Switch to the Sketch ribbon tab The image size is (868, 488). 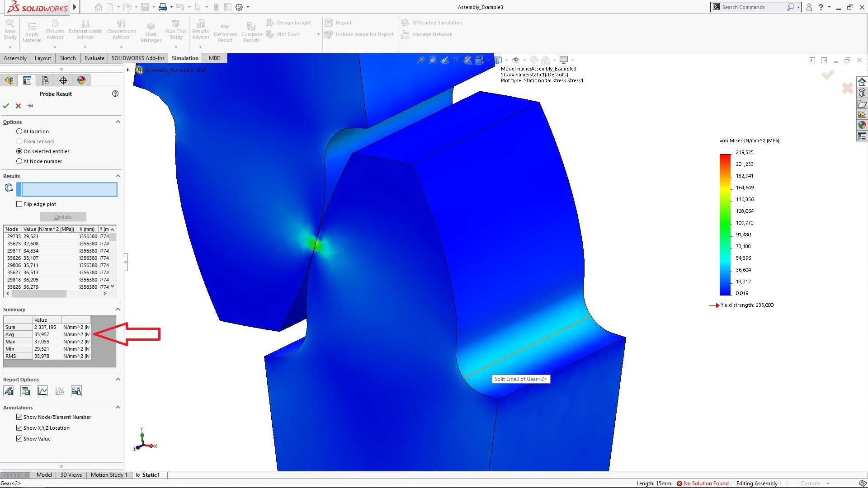point(68,58)
